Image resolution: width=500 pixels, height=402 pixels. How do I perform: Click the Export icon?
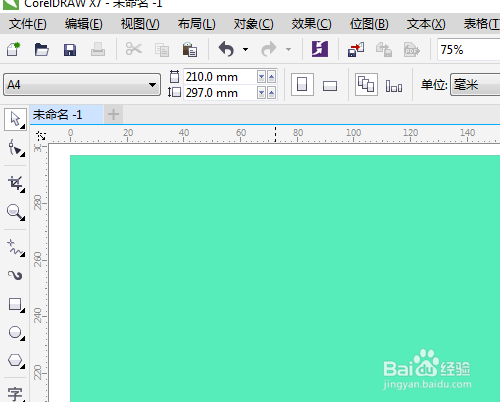point(384,50)
